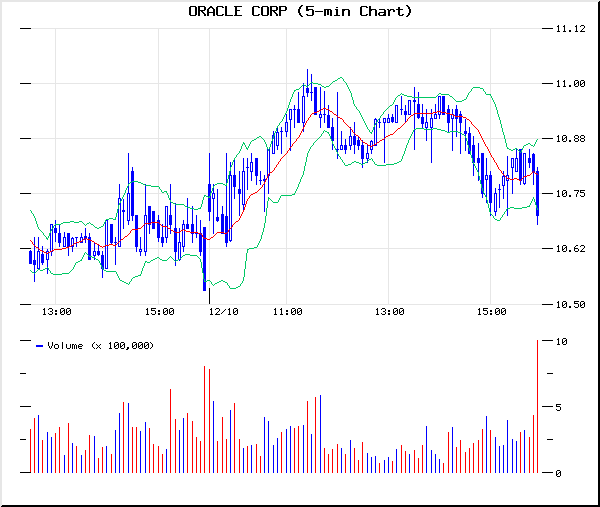Click the 10.50 price axis label
600x507 pixels.
point(570,305)
